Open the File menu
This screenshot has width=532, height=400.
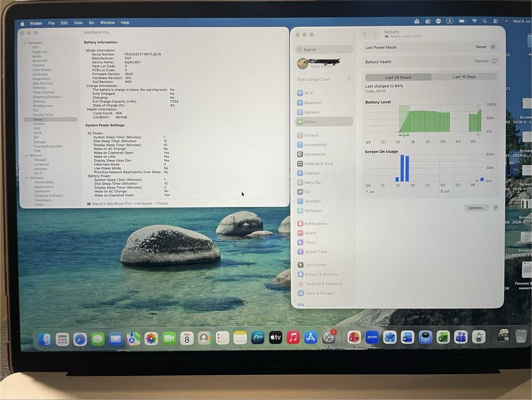coord(51,23)
